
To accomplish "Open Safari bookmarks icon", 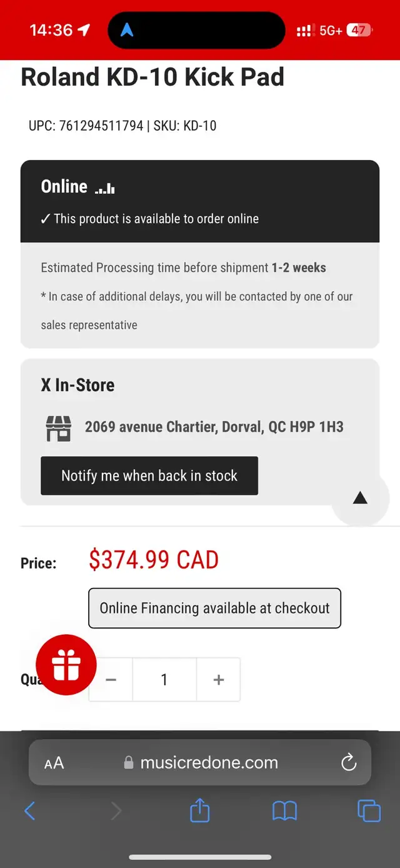I will pyautogui.click(x=284, y=811).
